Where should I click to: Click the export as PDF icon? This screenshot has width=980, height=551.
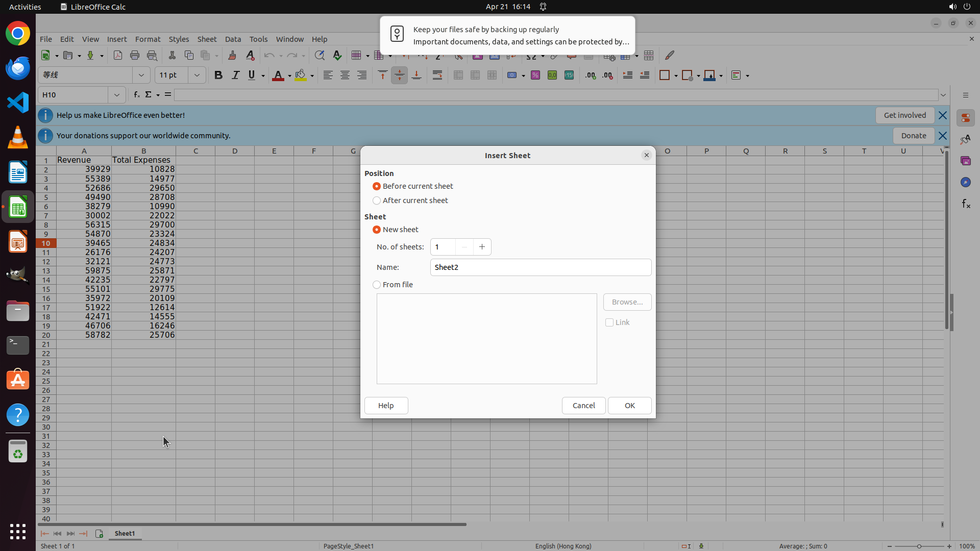(x=118, y=56)
